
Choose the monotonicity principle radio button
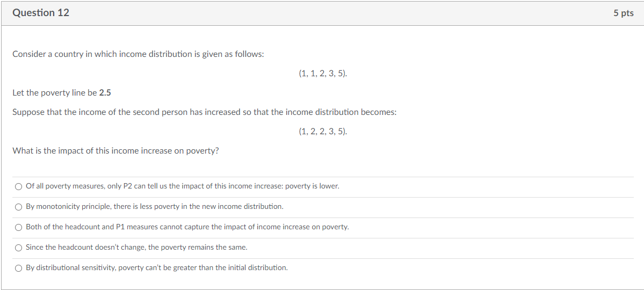18,207
